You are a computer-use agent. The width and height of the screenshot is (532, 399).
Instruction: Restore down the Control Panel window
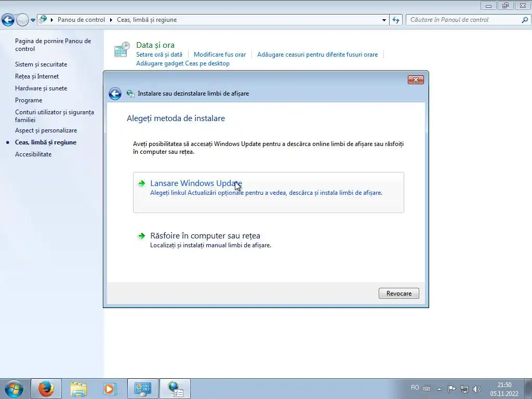[506, 5]
